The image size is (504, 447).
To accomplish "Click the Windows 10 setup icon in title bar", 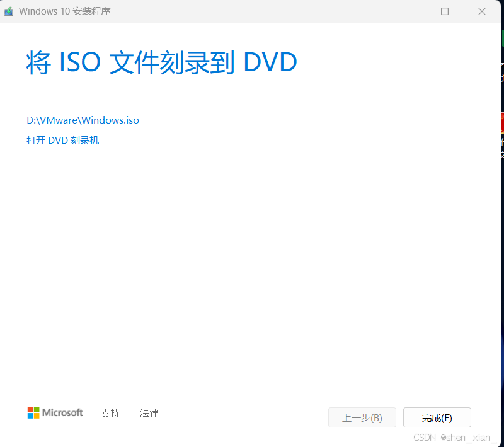I will (x=9, y=11).
